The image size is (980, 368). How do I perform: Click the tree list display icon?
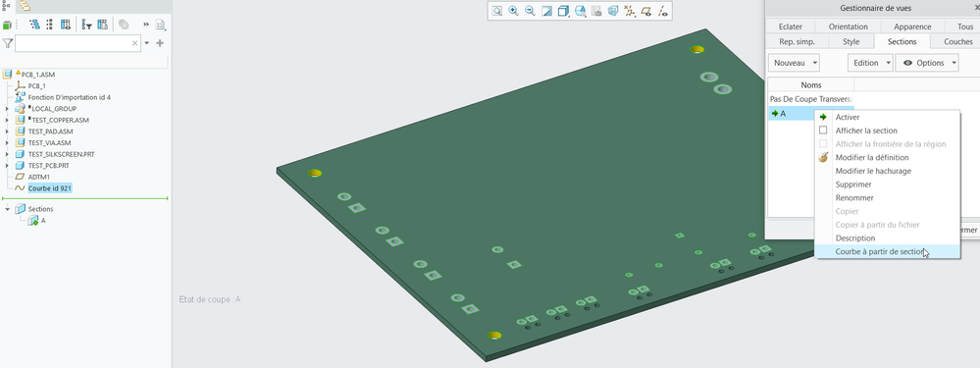tap(49, 25)
